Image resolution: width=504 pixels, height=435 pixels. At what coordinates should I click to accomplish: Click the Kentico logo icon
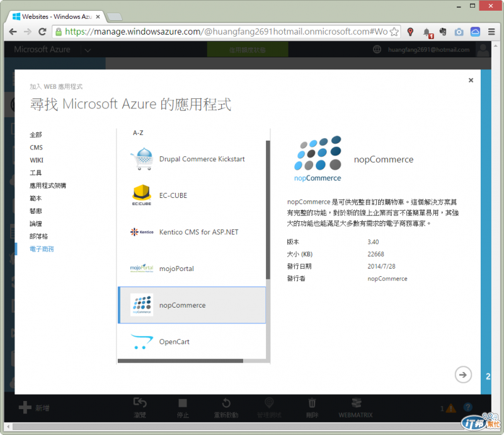point(142,231)
